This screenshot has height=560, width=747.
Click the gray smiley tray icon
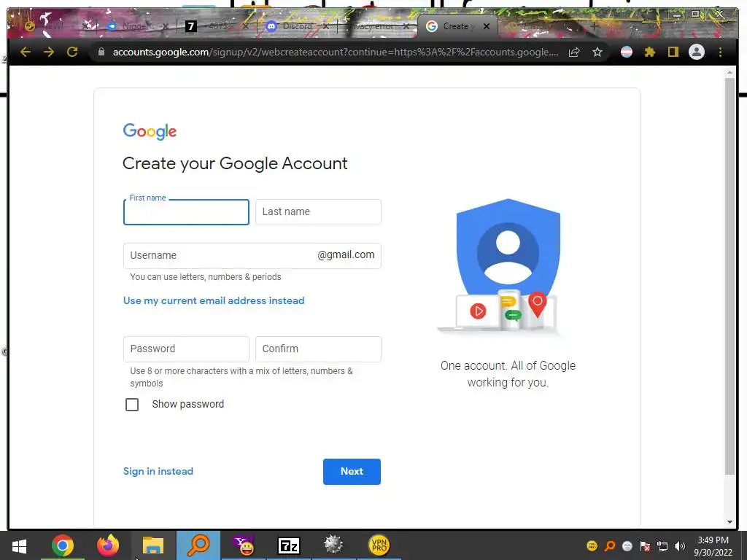tap(627, 545)
